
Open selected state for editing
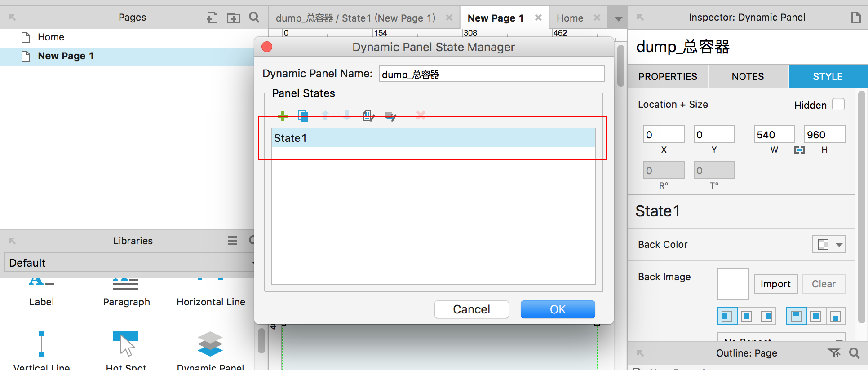369,116
